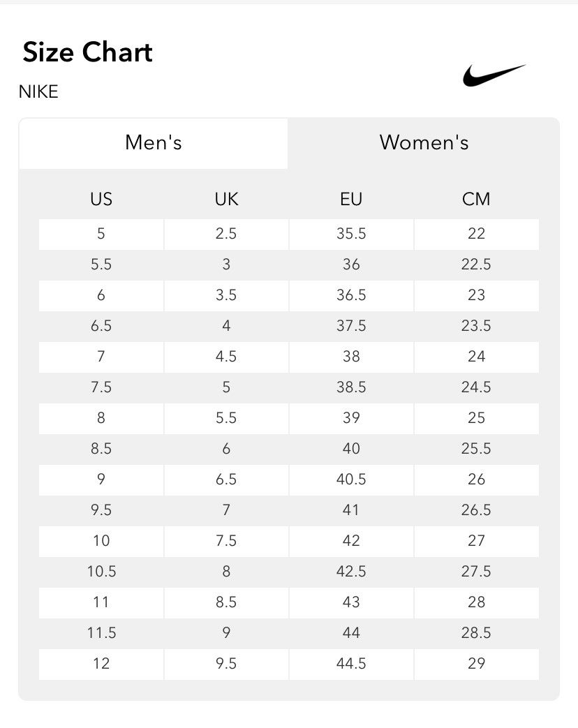Select EU size 44.5 cell
This screenshot has width=578, height=728.
pyautogui.click(x=351, y=664)
